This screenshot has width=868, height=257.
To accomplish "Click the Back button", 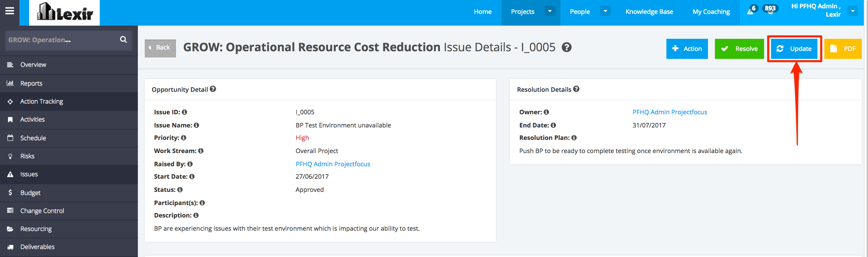I will click(160, 48).
